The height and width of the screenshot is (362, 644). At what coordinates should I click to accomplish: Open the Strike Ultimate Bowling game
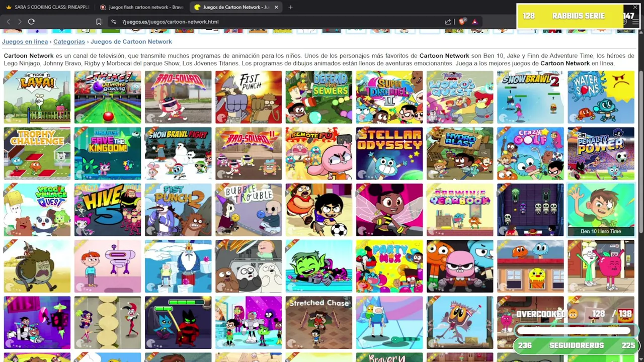[x=108, y=97]
